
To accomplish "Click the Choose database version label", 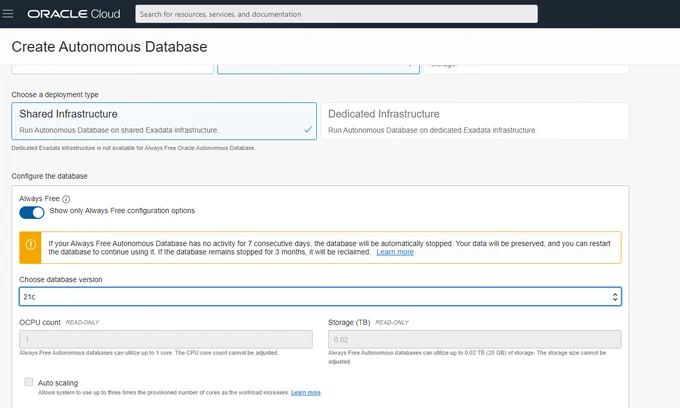I will [x=61, y=280].
